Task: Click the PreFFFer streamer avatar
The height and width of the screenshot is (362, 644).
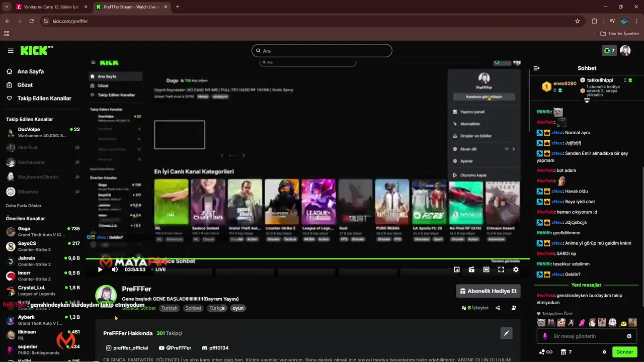Action: [x=106, y=295]
